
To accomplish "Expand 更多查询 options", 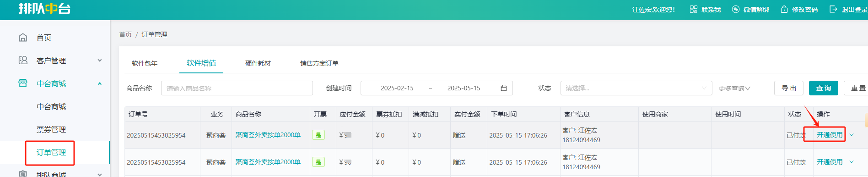I will [734, 88].
